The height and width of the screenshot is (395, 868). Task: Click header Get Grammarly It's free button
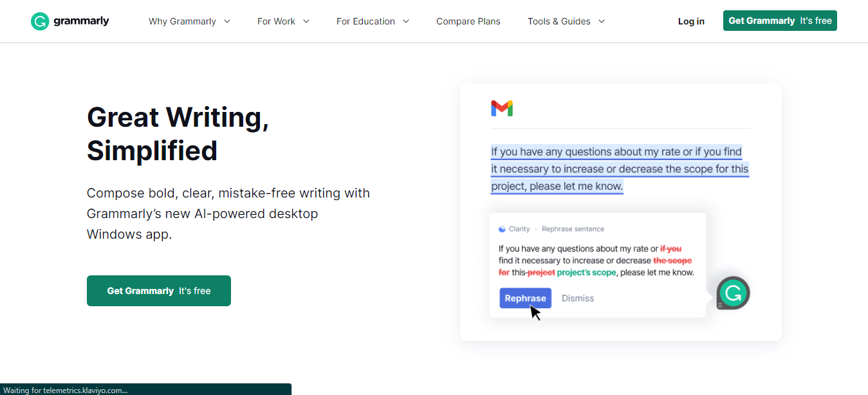pyautogui.click(x=780, y=21)
